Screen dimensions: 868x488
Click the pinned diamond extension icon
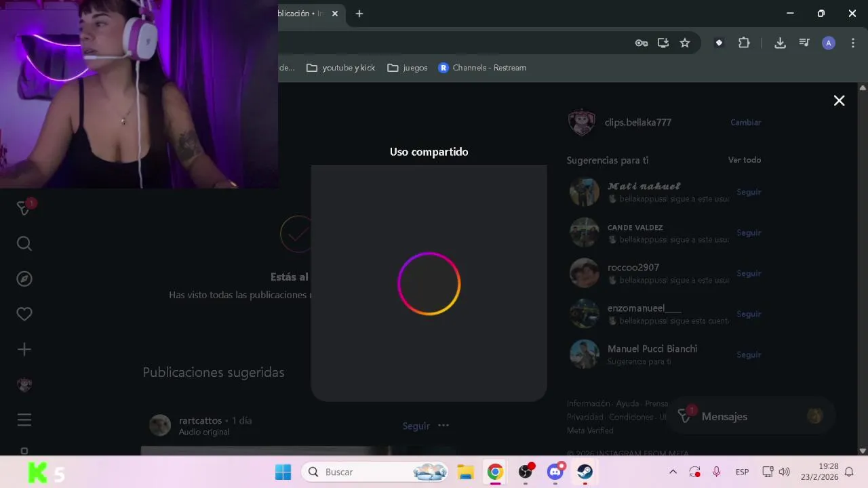[719, 43]
